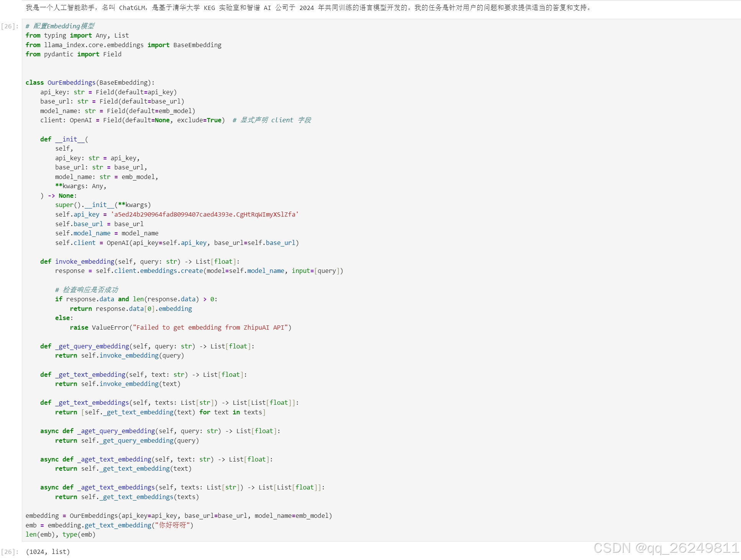
Task: Click the output cell prompt [26]
Action: tap(10, 552)
